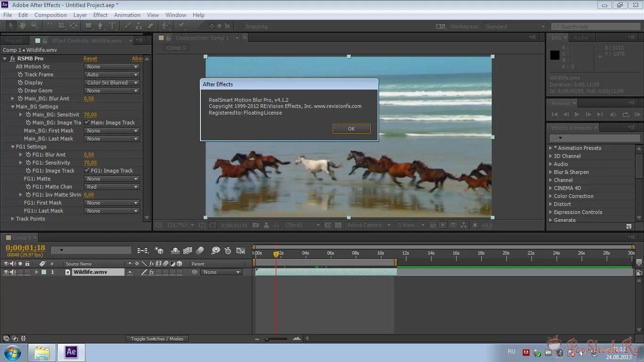This screenshot has height=362, width=644.
Task: Activate the Horizontal Type tool
Action: pyautogui.click(x=112, y=26)
